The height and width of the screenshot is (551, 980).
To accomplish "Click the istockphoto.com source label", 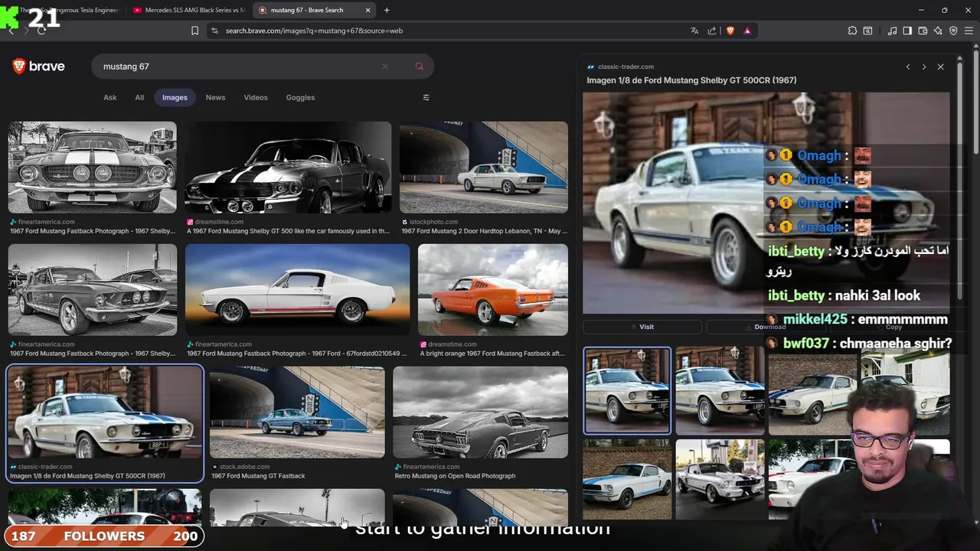I will [433, 222].
